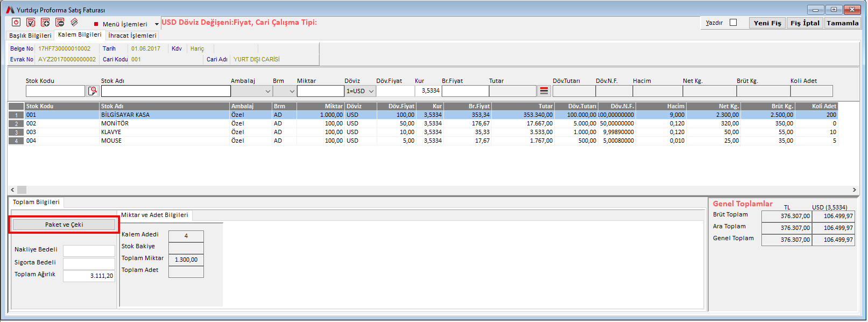Click the Net Kg. column header in grid
Screen dimensions: 868x322
tap(713, 106)
